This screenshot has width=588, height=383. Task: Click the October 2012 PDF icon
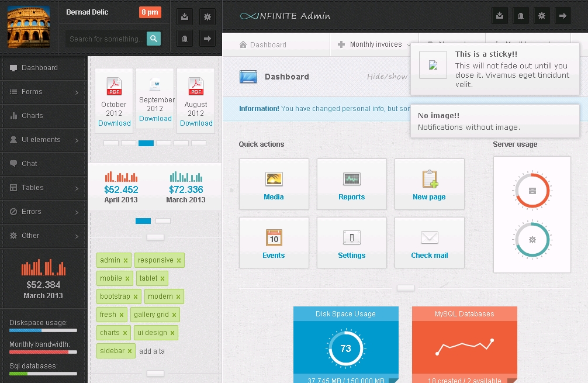114,87
